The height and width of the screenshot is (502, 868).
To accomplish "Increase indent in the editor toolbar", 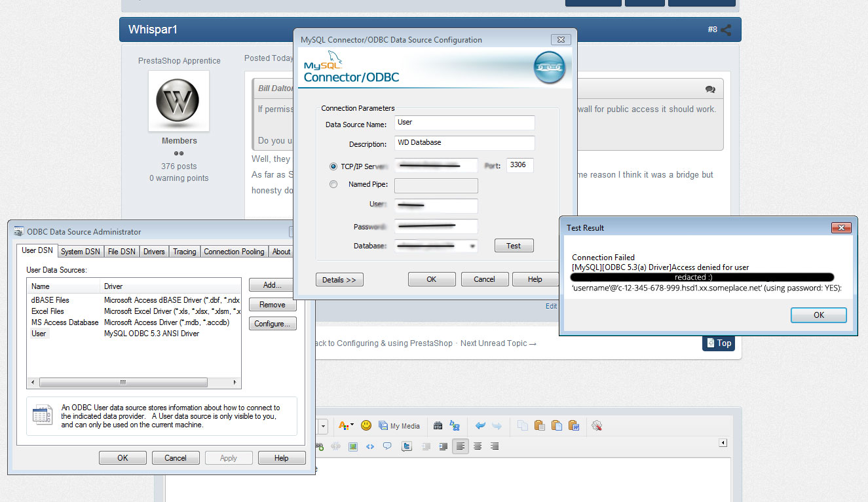I will (443, 446).
